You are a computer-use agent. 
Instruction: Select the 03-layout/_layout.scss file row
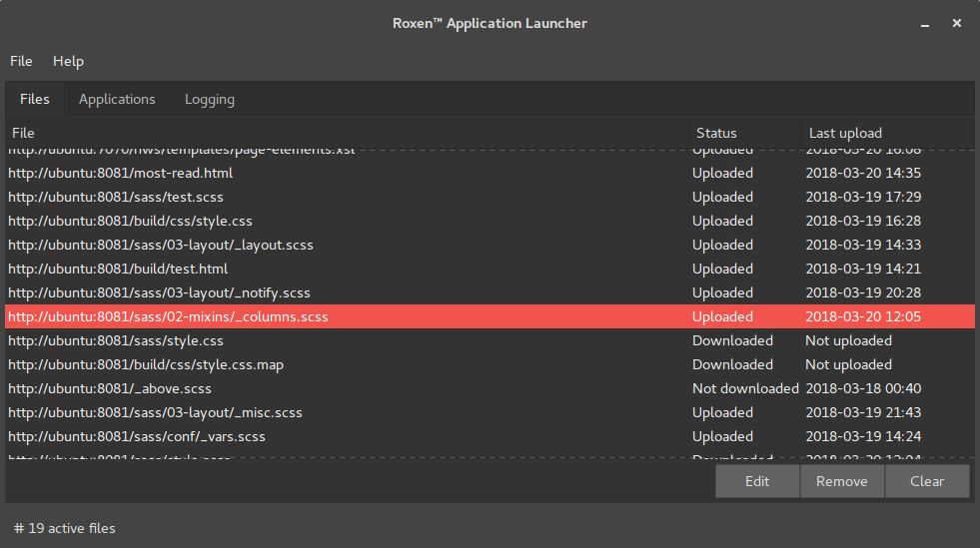490,245
